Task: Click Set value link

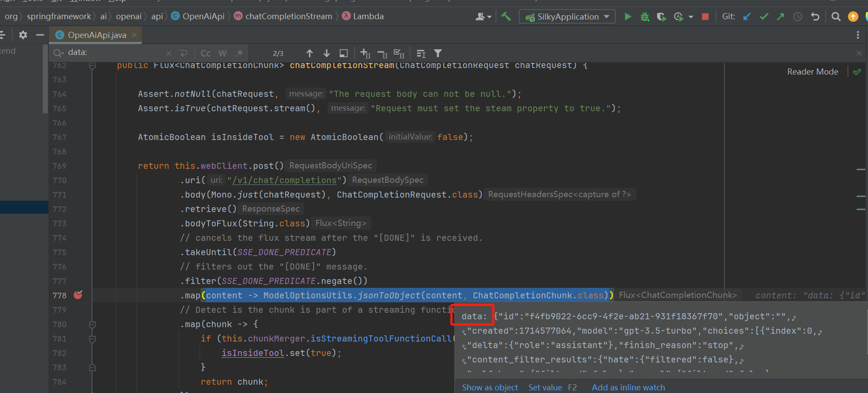Action: click(x=545, y=387)
